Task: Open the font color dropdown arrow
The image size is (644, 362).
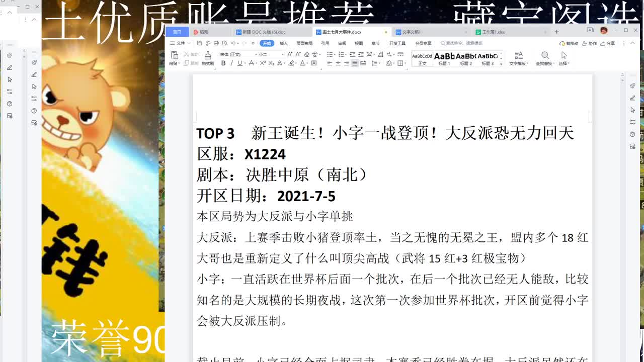Action: [x=307, y=63]
